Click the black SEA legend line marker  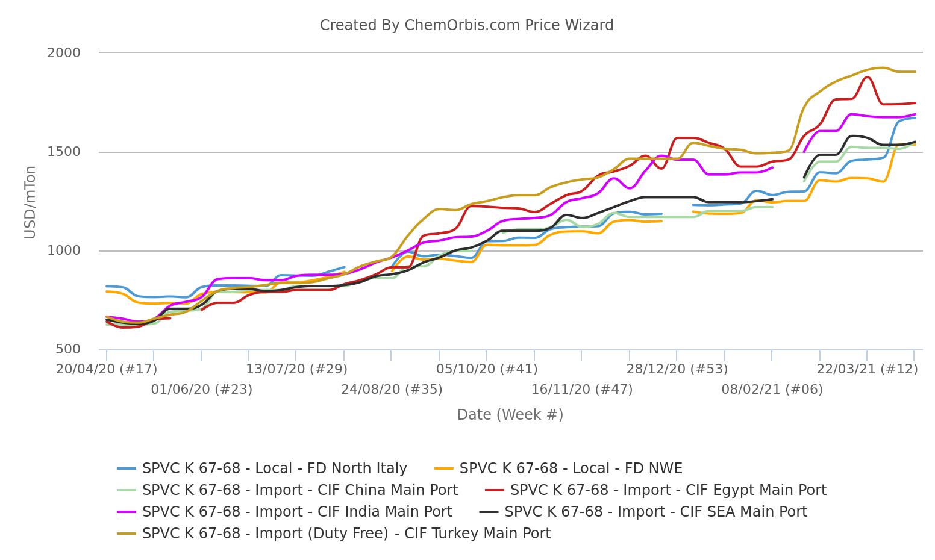[489, 512]
